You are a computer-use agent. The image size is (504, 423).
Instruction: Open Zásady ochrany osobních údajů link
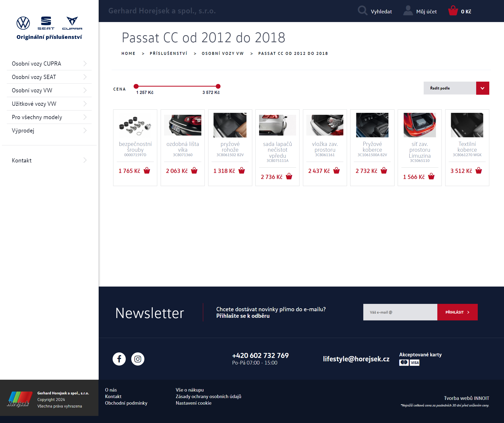point(208,396)
